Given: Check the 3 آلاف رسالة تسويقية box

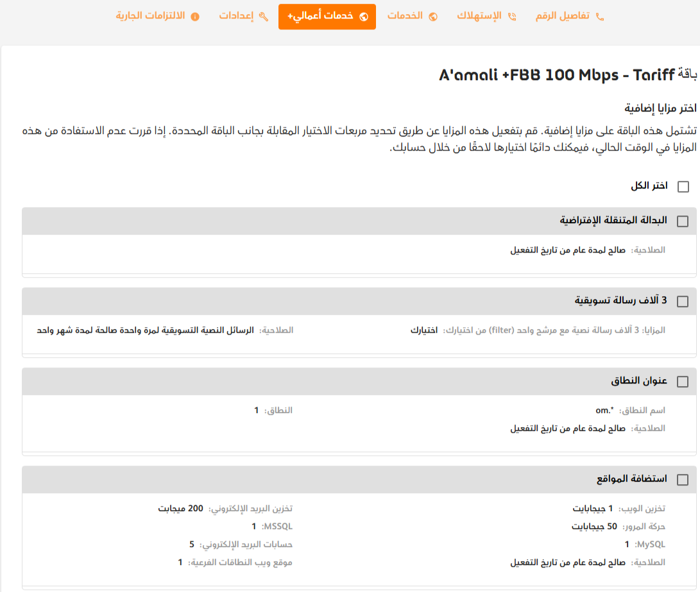Looking at the screenshot, I should pos(683,301).
